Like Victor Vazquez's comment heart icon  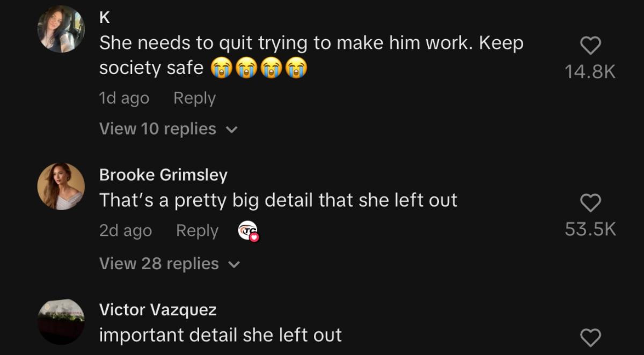[x=590, y=337]
